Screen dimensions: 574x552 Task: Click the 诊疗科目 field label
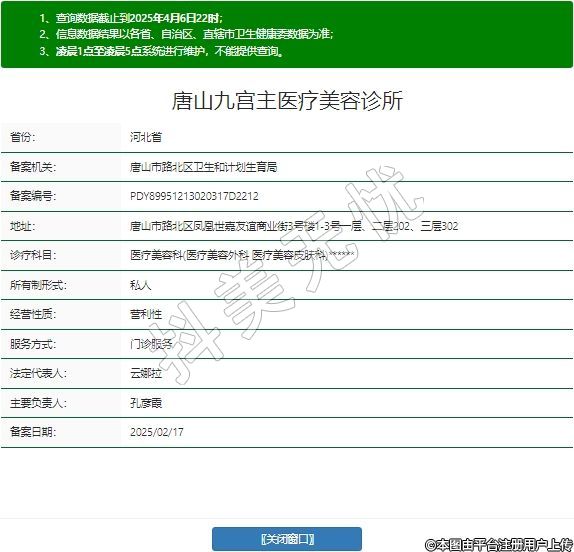point(33,255)
